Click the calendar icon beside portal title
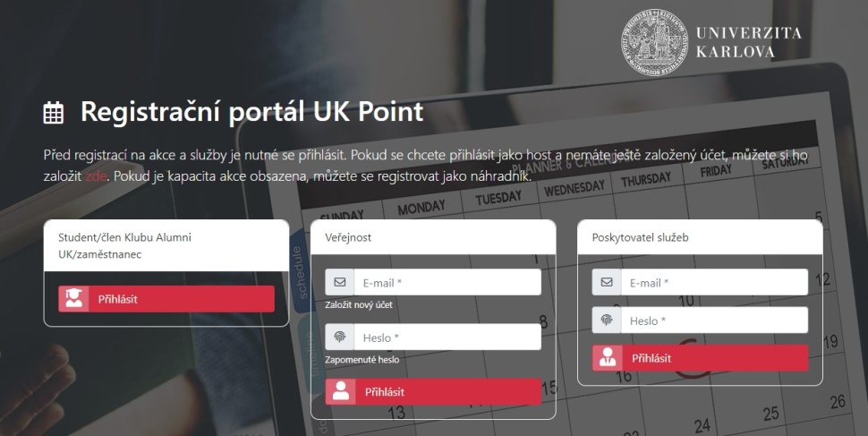868x436 pixels. tap(54, 113)
